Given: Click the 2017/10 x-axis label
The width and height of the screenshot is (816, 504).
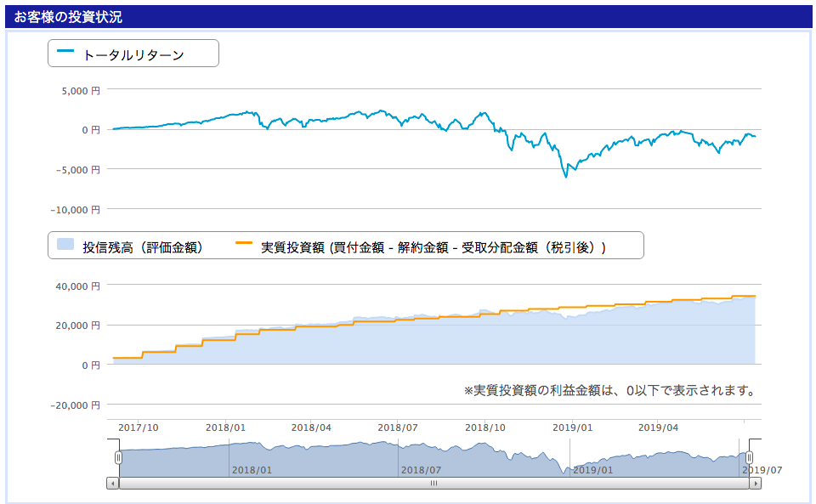Looking at the screenshot, I should tap(139, 428).
